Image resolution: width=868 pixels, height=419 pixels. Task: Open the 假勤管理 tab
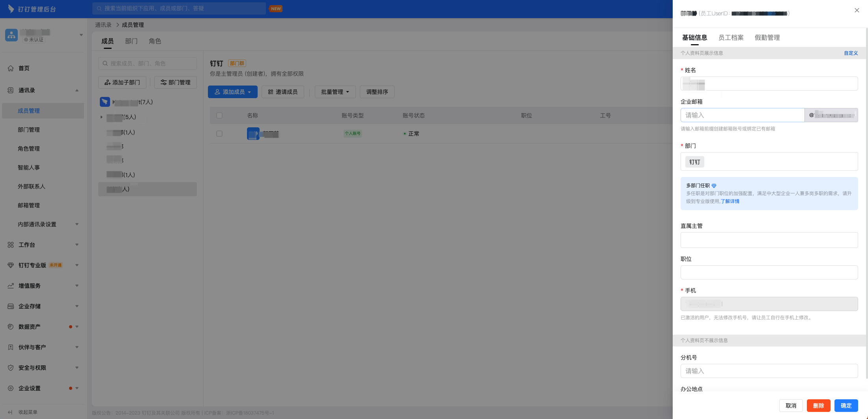(767, 37)
